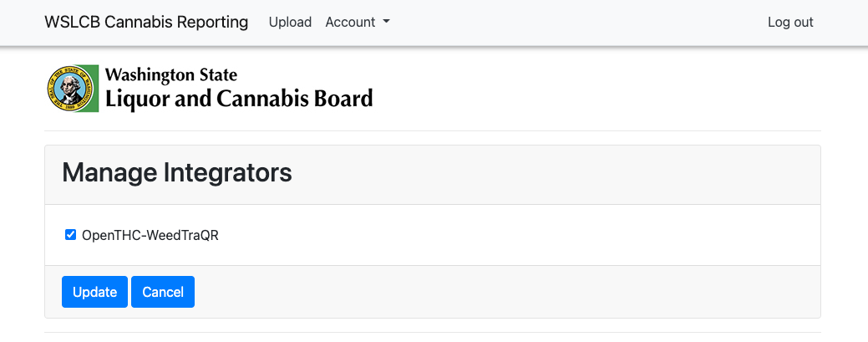Open the WSLCB Cannabis Reporting home link
Screen dimensions: 868x342
coord(146,23)
